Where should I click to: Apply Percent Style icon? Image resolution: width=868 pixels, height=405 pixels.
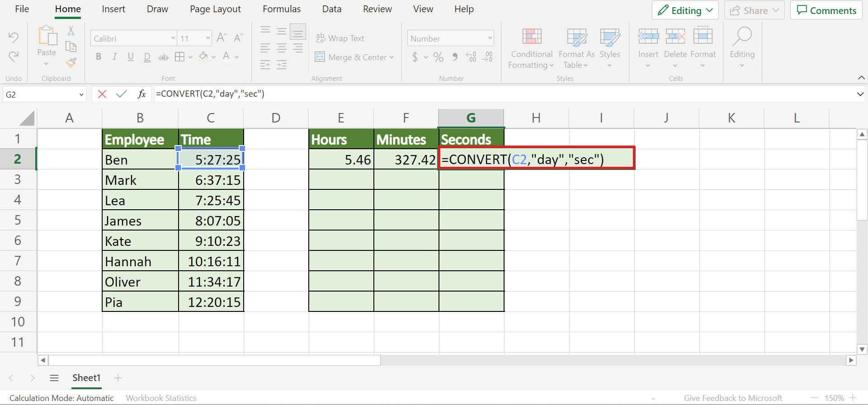[x=439, y=57]
